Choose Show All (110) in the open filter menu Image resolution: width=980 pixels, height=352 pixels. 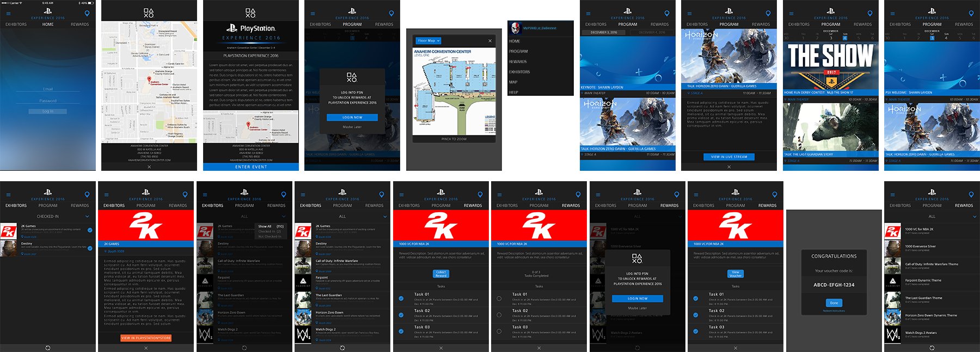pyautogui.click(x=271, y=226)
